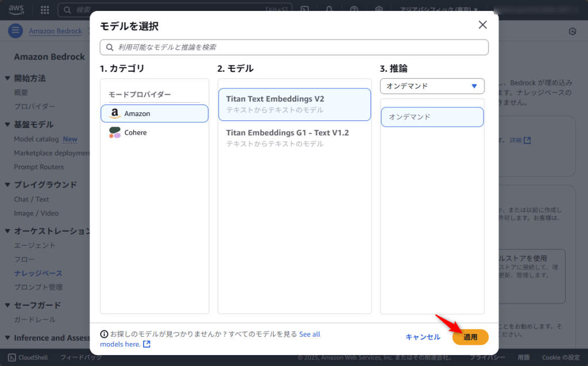Open the AWS services grid menu
588x366 pixels.
point(45,10)
